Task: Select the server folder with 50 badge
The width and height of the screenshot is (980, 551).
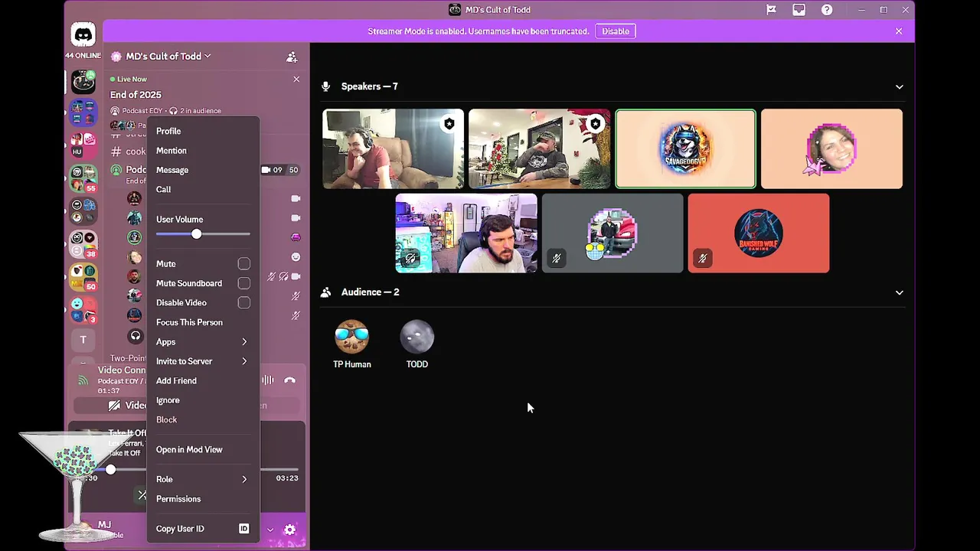Action: [x=83, y=278]
